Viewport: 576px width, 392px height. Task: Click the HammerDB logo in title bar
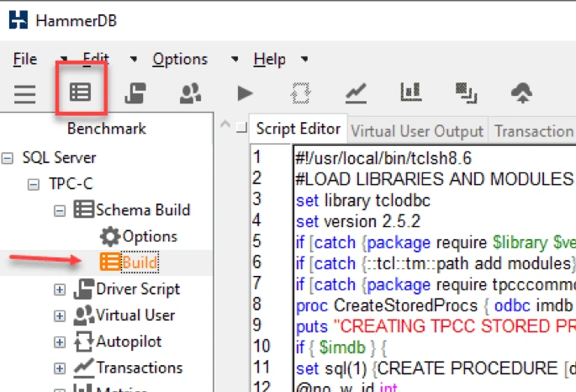tap(18, 20)
